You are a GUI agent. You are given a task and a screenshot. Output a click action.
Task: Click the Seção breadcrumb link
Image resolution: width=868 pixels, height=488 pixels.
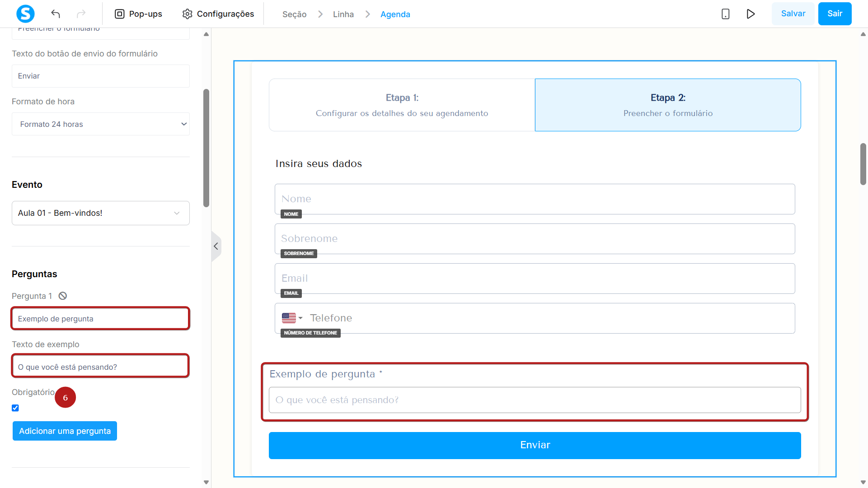294,14
